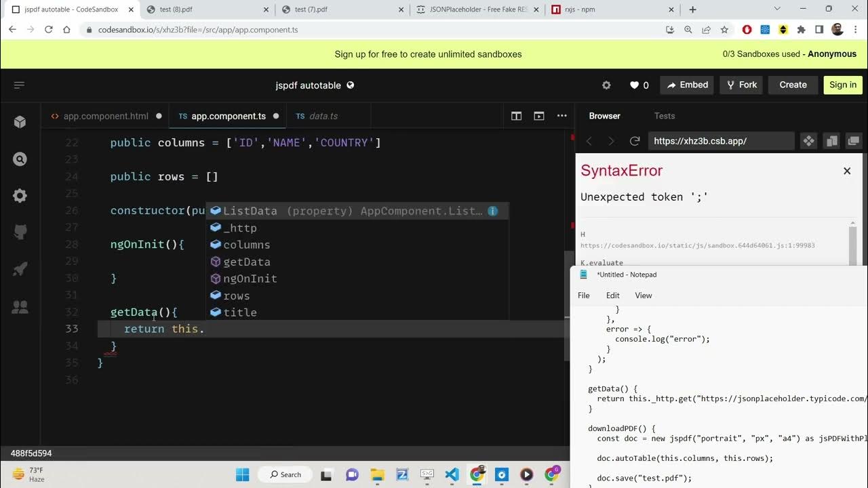The image size is (868, 488).
Task: Open the GitHub sidebar panel
Action: (20, 233)
